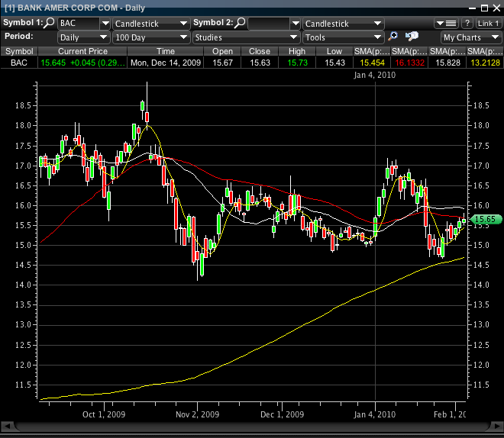Click the Symbol 2 input field
Screen dimensions: 504x438
(x=269, y=23)
